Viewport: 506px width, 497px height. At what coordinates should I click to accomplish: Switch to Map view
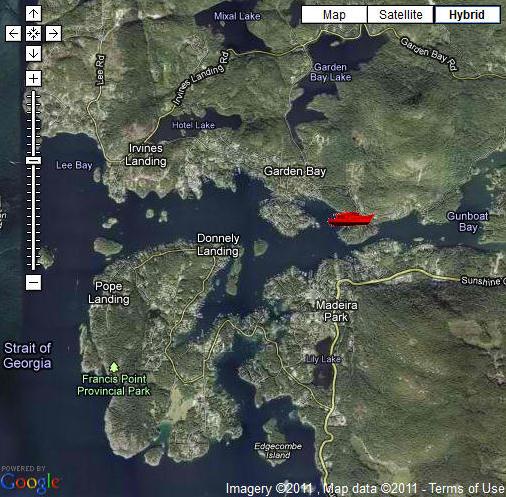pos(334,15)
